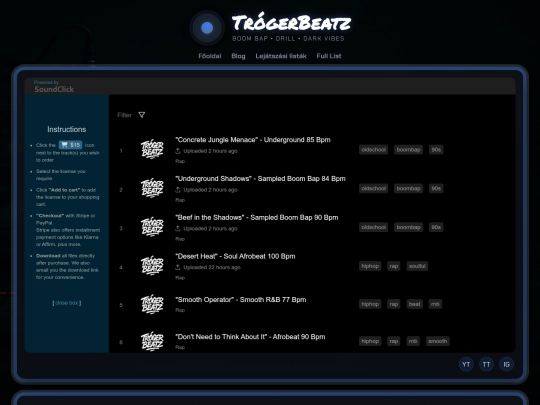Click share icon under Underground Shadows
The image size is (540, 405).
tap(178, 190)
